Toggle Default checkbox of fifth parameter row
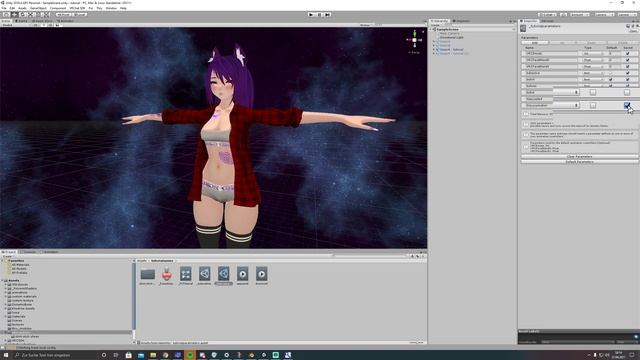640x360 pixels. pos(611,79)
